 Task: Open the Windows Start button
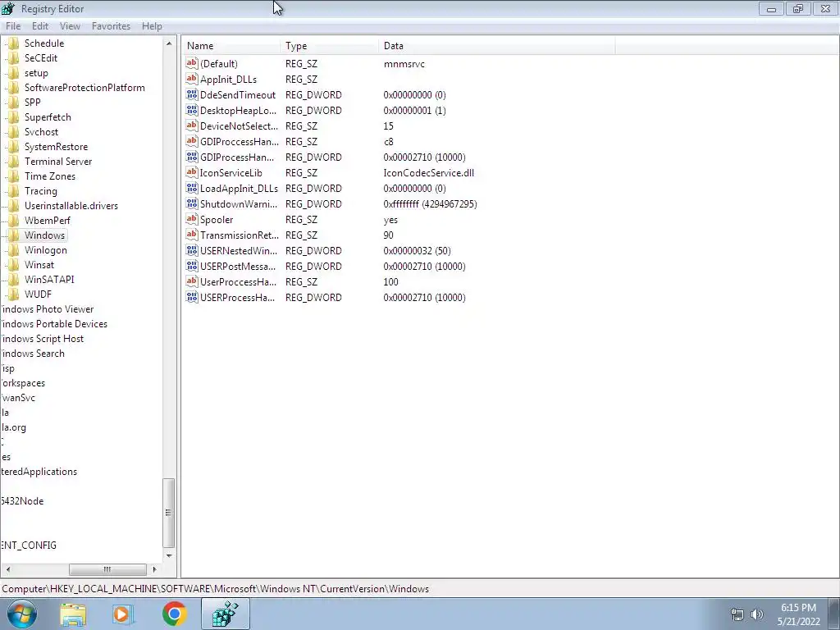[x=22, y=614]
